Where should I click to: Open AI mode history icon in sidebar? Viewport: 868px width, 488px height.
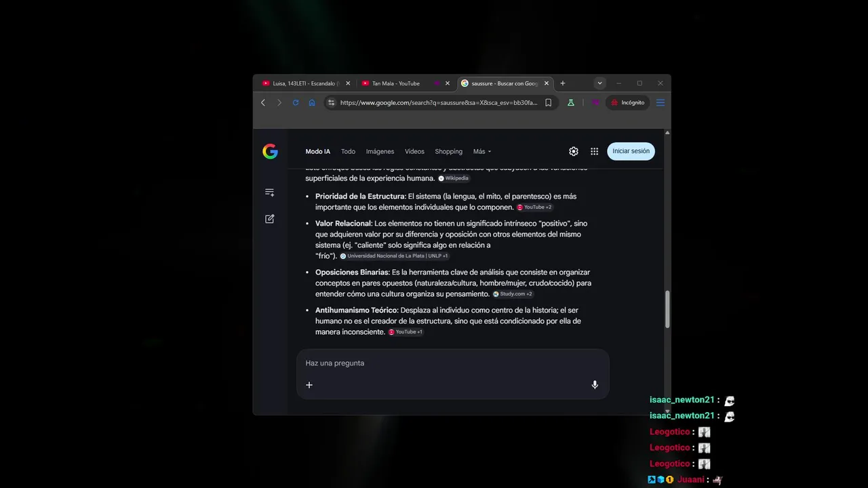[270, 192]
